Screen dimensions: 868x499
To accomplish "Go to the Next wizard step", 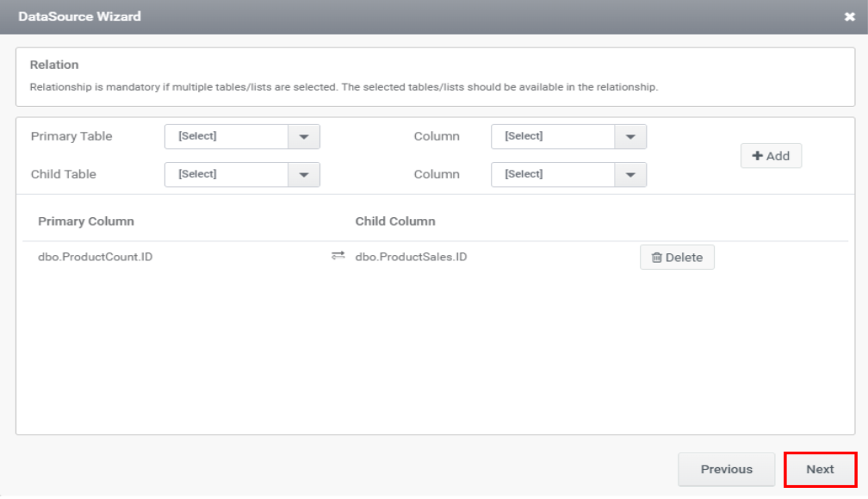I will point(820,470).
